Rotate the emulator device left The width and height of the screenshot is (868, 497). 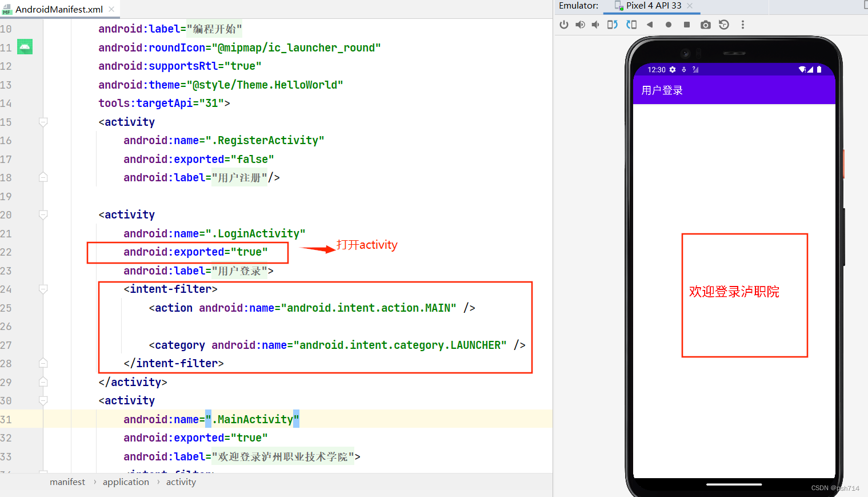612,25
